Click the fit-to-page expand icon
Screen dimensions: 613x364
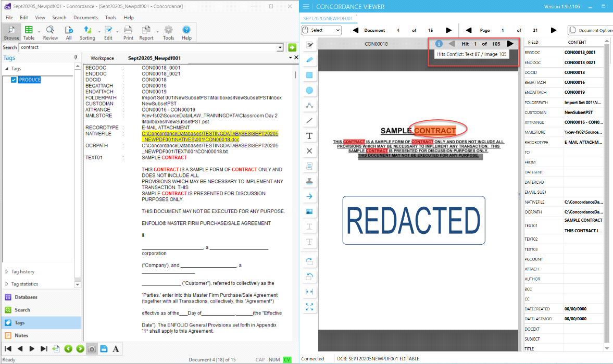(x=309, y=307)
